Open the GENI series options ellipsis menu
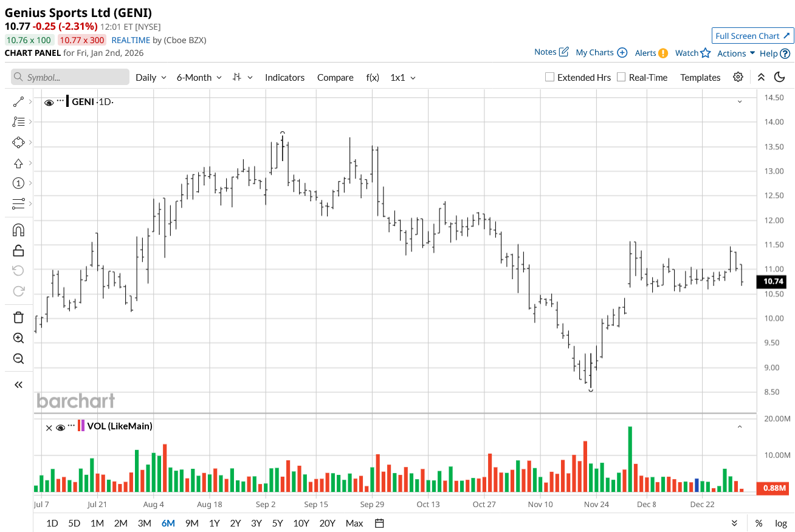The image size is (795, 532). (60, 101)
